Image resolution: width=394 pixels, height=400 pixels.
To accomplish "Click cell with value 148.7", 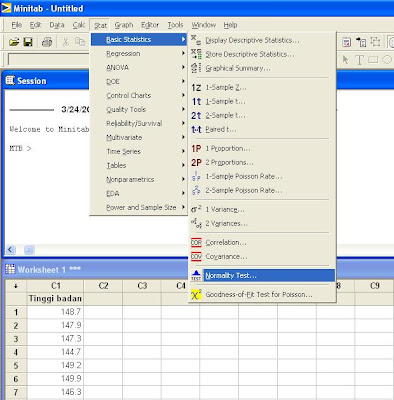I will (55, 312).
